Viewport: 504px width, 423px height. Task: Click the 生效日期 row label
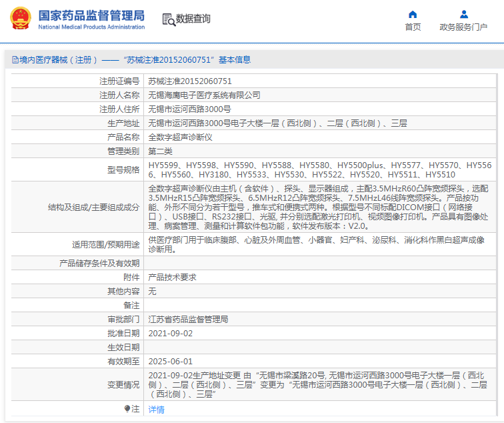[123, 347]
